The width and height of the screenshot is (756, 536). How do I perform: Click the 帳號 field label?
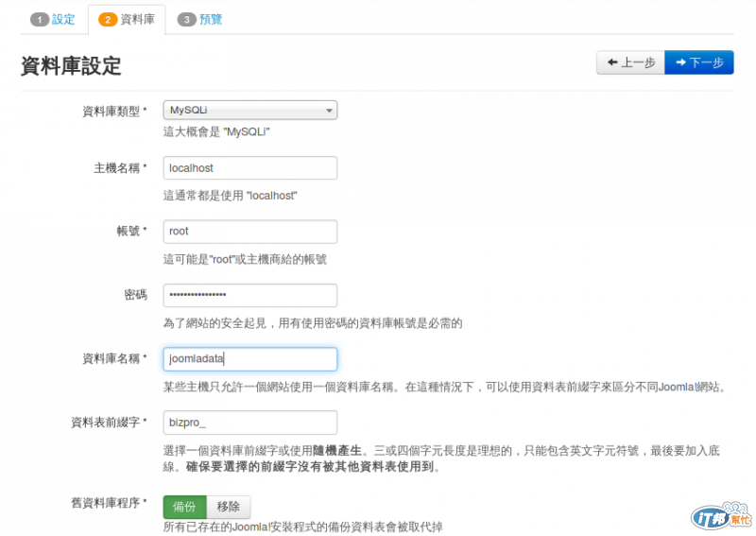coord(131,231)
